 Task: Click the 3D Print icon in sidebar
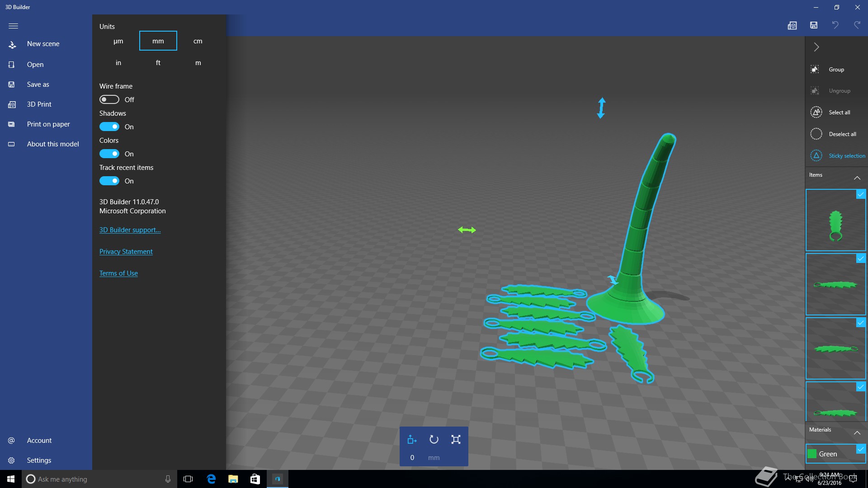tap(12, 104)
